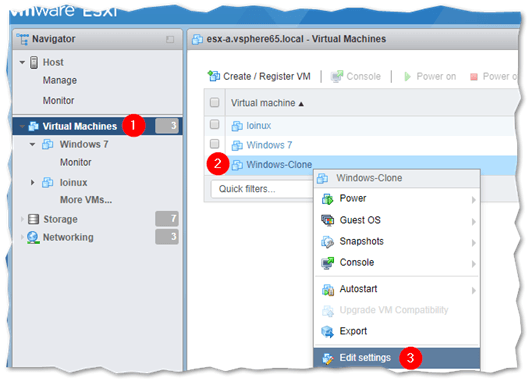Click the Virtual Machines count badge 3
The height and width of the screenshot is (382, 529).
pos(167,126)
